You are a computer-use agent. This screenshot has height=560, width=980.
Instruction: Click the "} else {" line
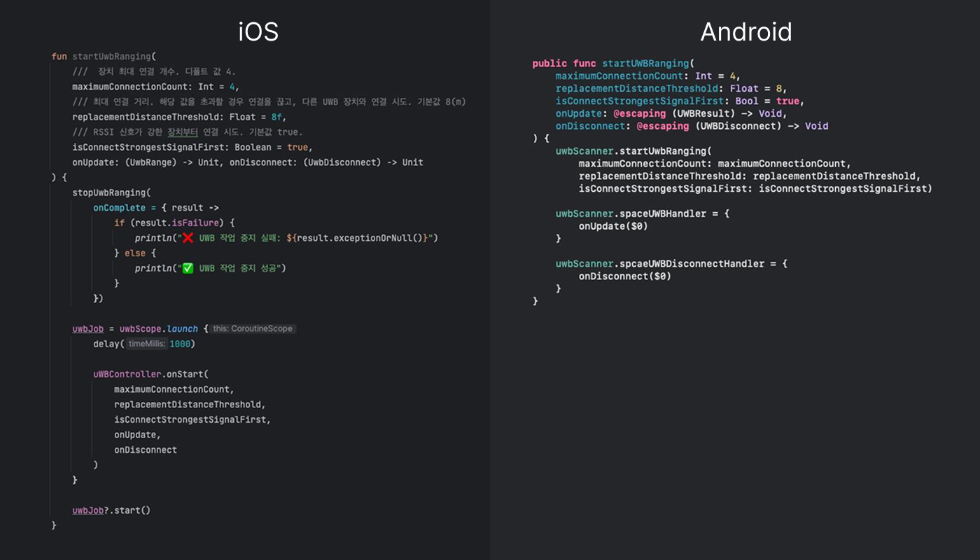coord(135,253)
